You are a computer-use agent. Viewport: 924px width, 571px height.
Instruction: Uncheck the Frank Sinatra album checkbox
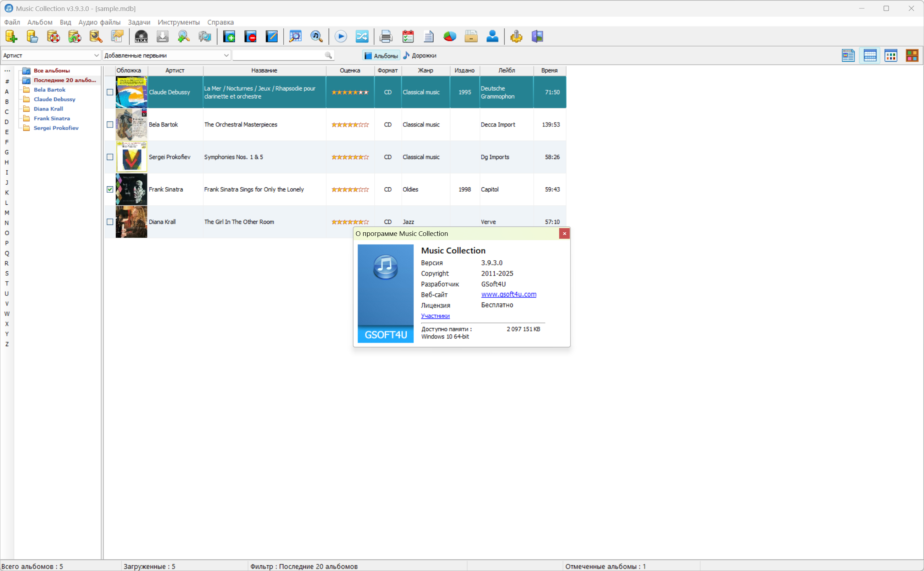(x=110, y=190)
